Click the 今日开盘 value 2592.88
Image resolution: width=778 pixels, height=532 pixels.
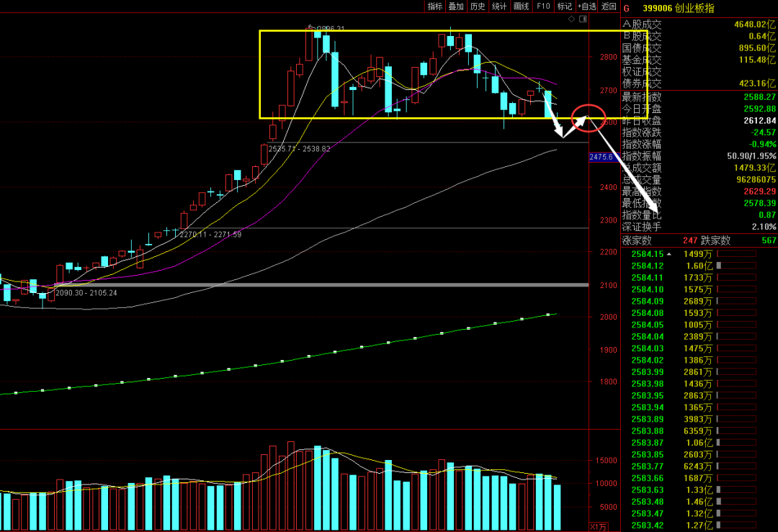coord(760,109)
